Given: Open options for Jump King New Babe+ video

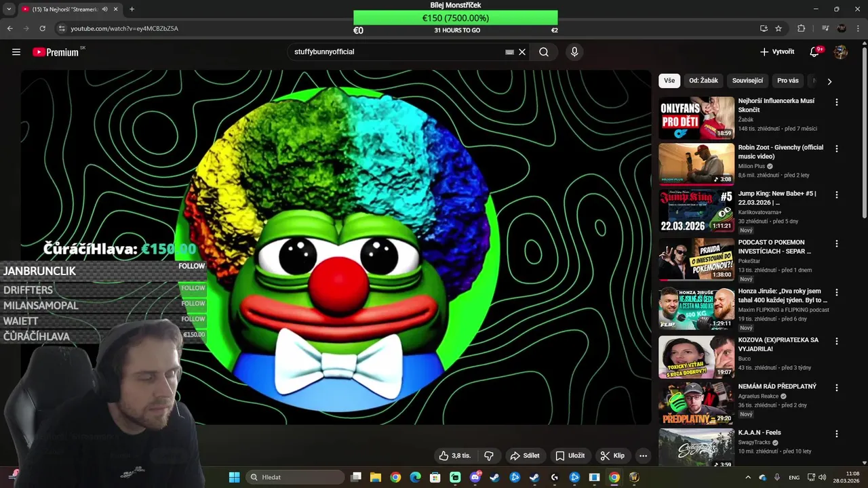Looking at the screenshot, I should tap(836, 195).
